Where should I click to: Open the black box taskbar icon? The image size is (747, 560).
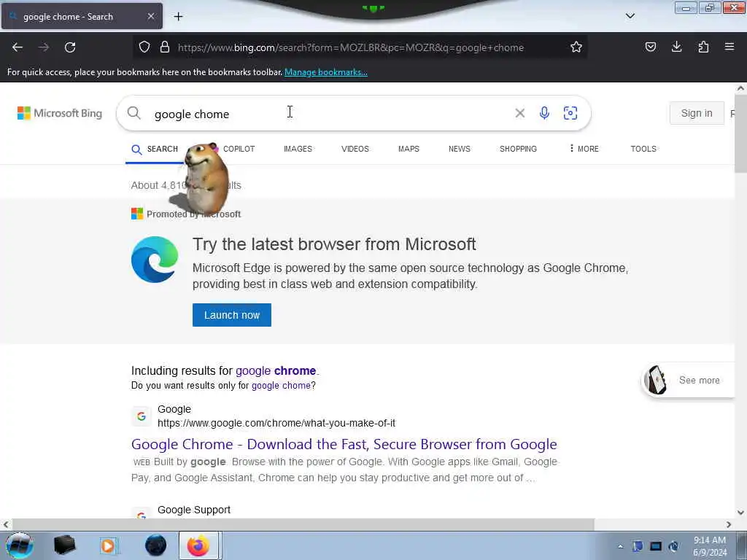coord(65,545)
